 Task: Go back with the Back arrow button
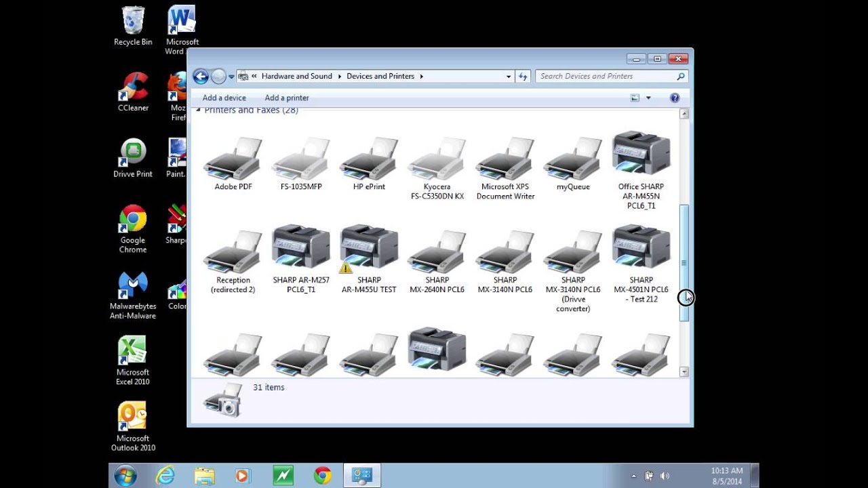(200, 76)
